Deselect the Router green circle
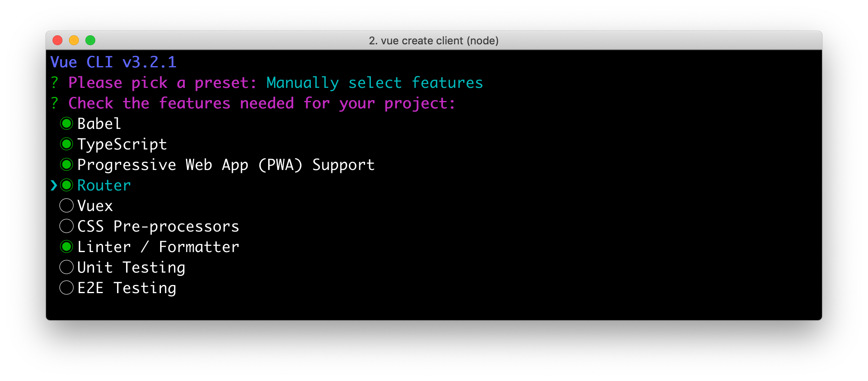The image size is (868, 381). click(67, 185)
